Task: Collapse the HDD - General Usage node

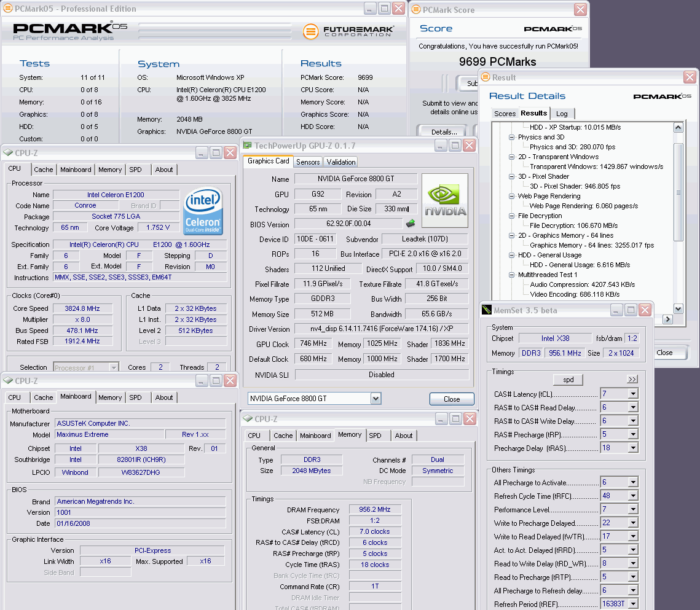Action: [511, 255]
